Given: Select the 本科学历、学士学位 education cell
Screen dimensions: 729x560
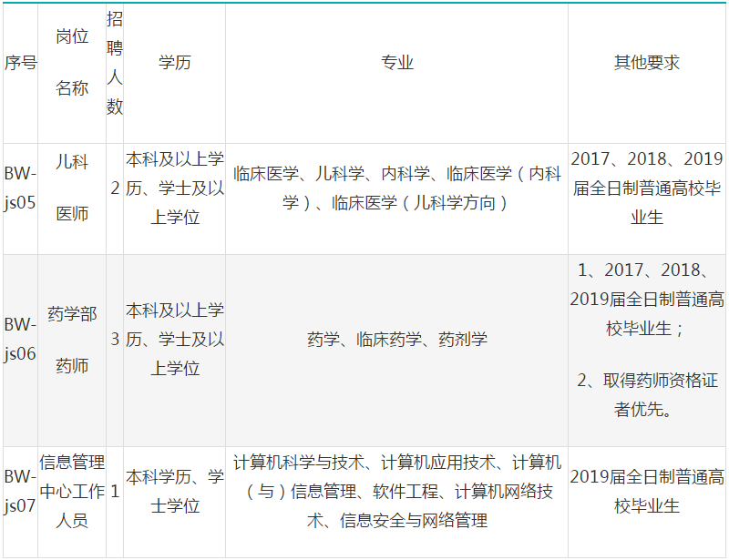Looking at the screenshot, I should (x=175, y=491).
